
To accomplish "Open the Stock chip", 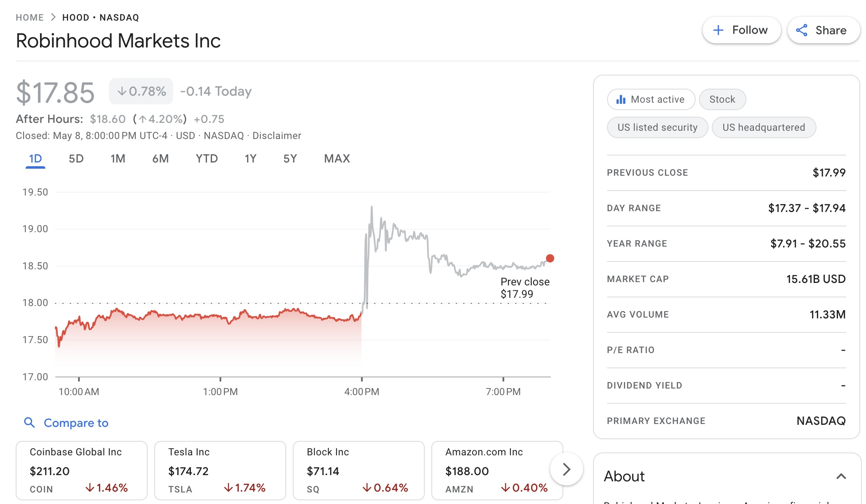I will (722, 99).
